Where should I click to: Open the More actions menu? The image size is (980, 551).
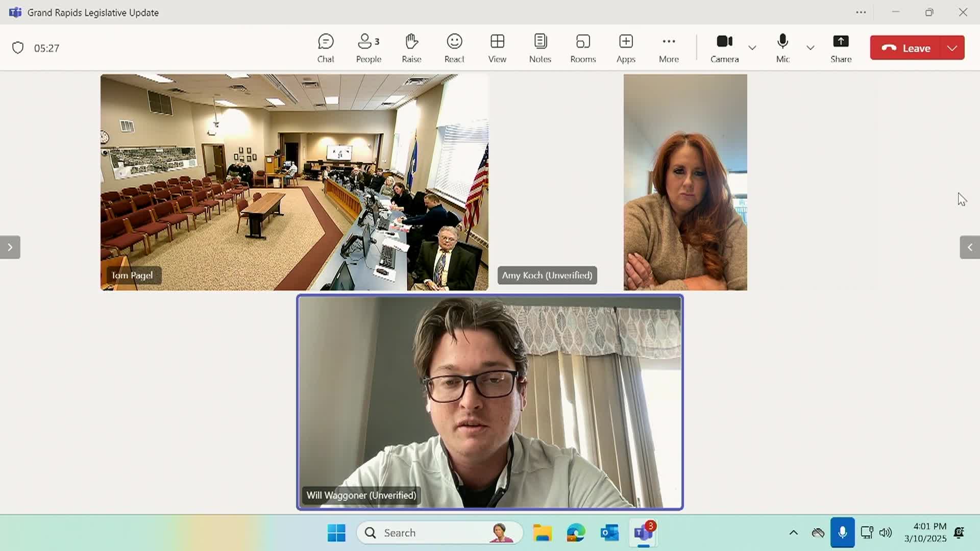click(669, 48)
